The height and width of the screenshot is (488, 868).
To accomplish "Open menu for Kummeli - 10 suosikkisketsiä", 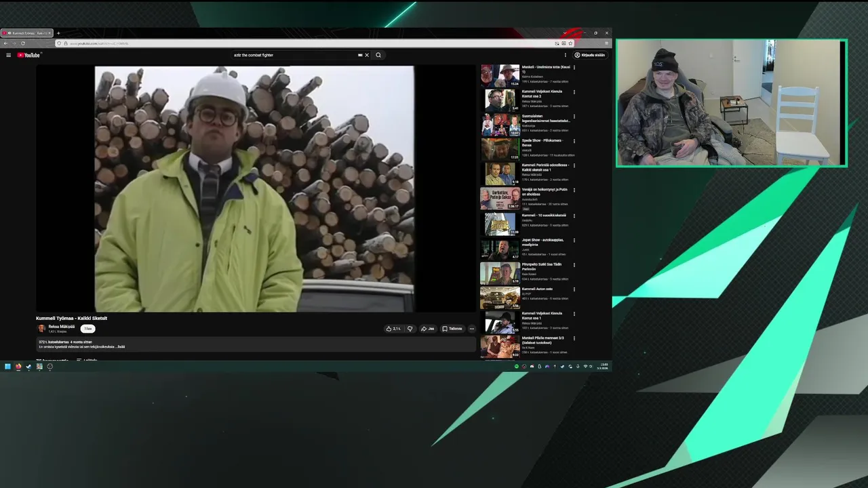I will (574, 216).
